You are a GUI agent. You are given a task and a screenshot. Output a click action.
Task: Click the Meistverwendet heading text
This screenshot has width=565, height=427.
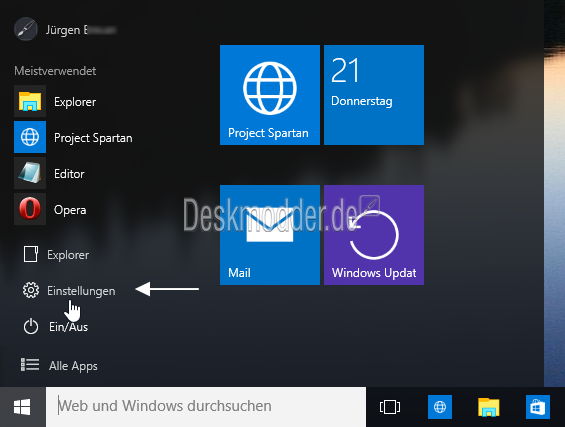(x=55, y=71)
